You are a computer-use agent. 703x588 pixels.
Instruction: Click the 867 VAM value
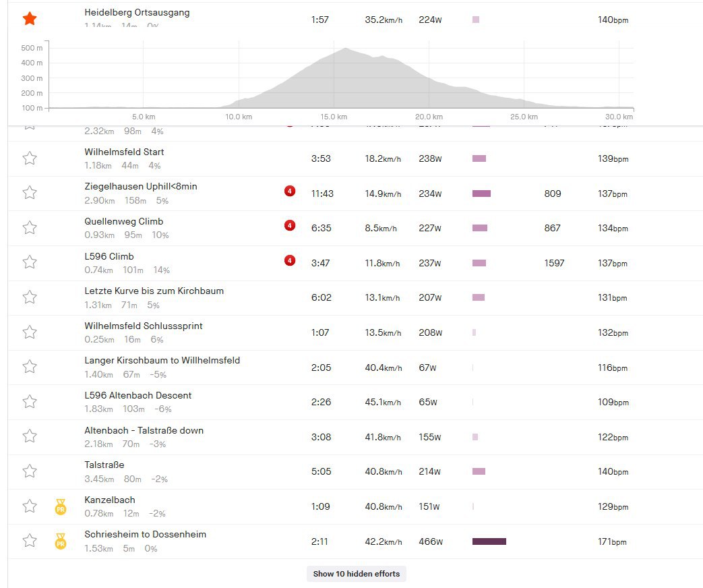click(x=553, y=228)
